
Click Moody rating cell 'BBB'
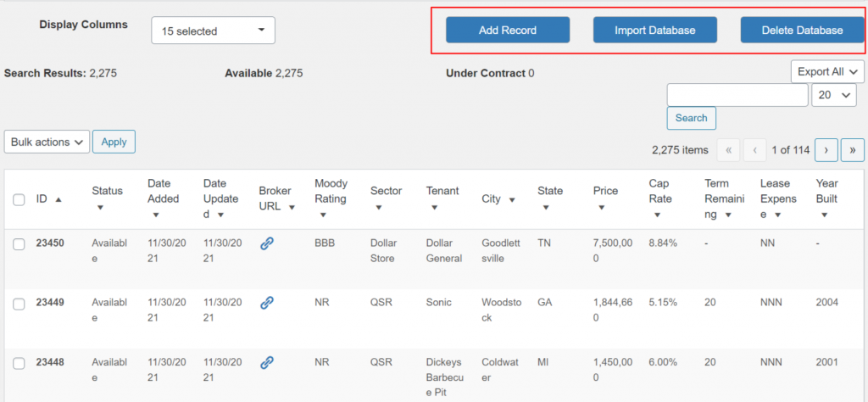[x=325, y=243]
